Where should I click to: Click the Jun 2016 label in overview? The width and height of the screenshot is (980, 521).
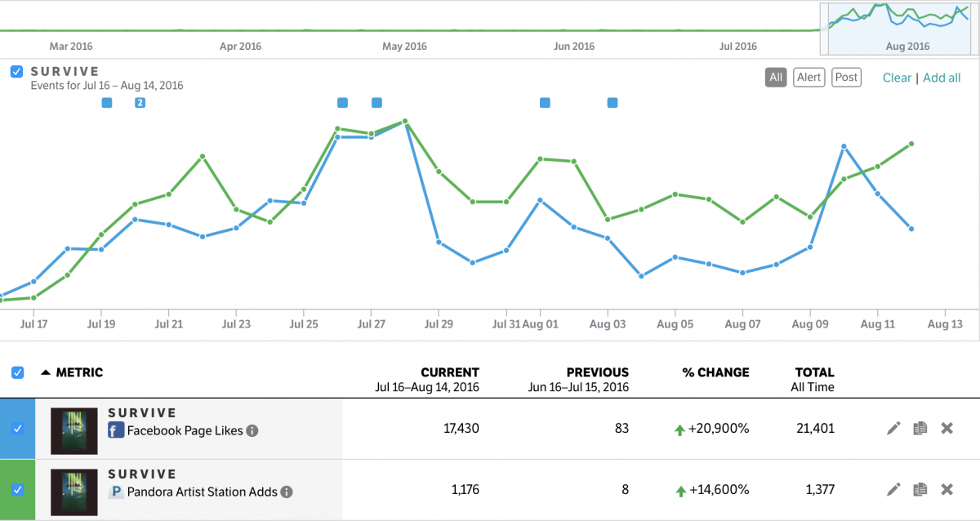pos(574,47)
